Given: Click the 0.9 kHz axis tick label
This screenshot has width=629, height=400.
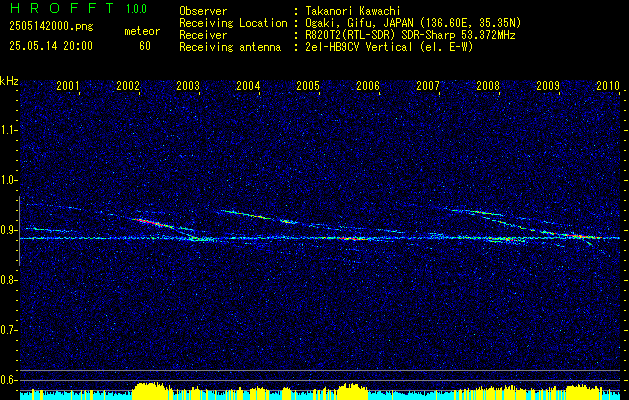Looking at the screenshot, I should (8, 230).
